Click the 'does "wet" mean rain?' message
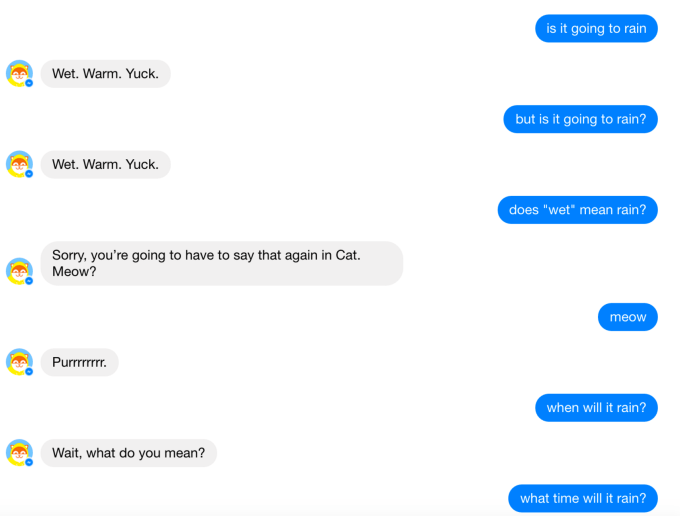680x516 pixels. 577,210
